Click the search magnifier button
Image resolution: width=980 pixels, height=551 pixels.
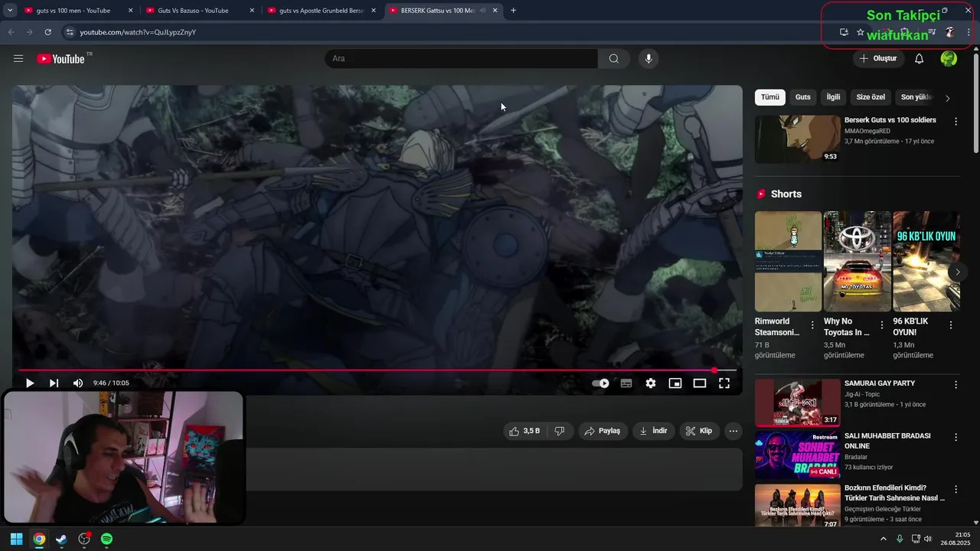pos(614,59)
